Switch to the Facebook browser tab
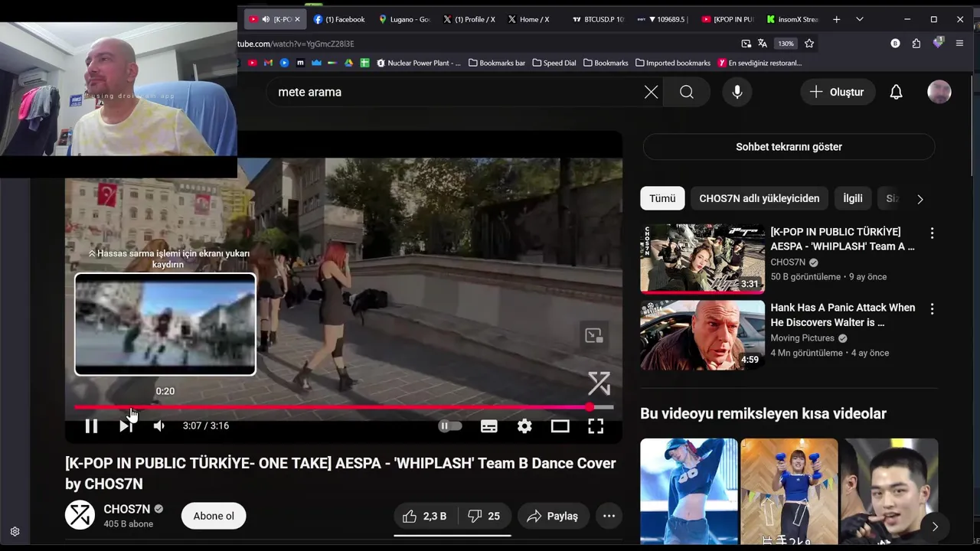The width and height of the screenshot is (980, 551). (339, 19)
